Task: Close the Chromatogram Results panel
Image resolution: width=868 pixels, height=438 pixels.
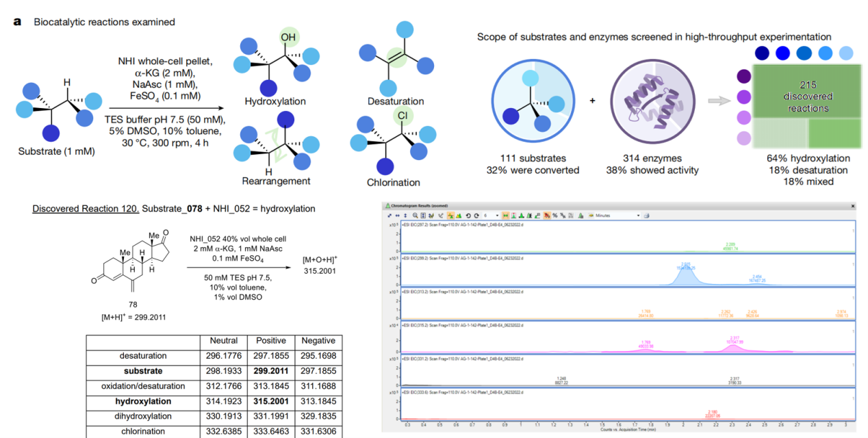Action: [852, 205]
